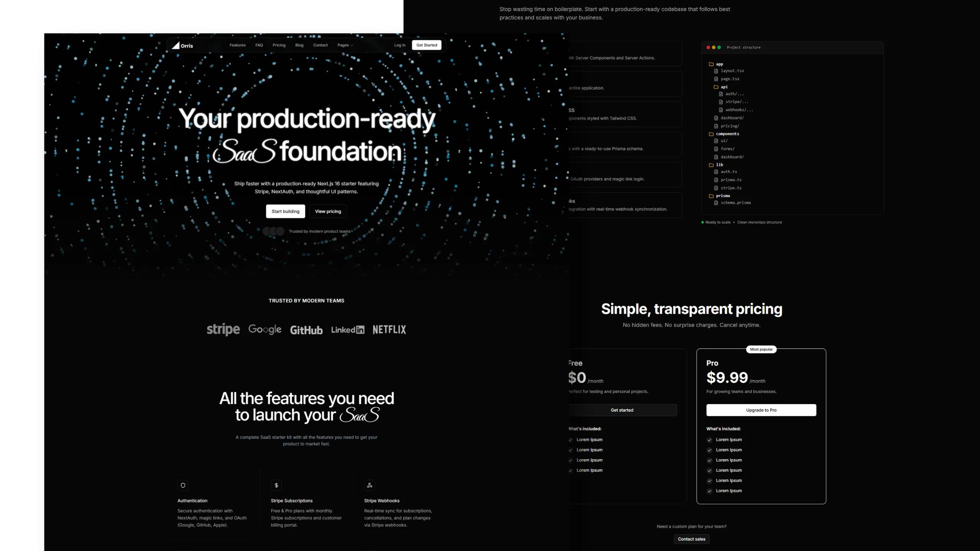
Task: Click the Stripe brand logo
Action: pos(223,329)
